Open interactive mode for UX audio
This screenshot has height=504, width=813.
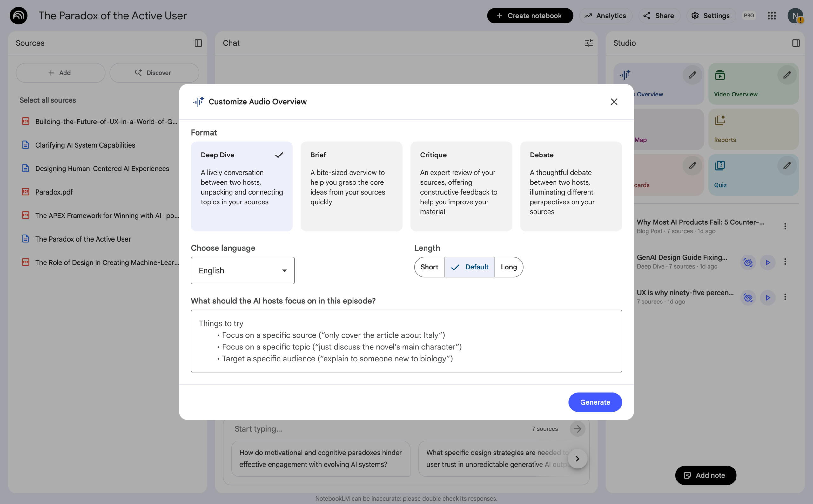click(748, 297)
